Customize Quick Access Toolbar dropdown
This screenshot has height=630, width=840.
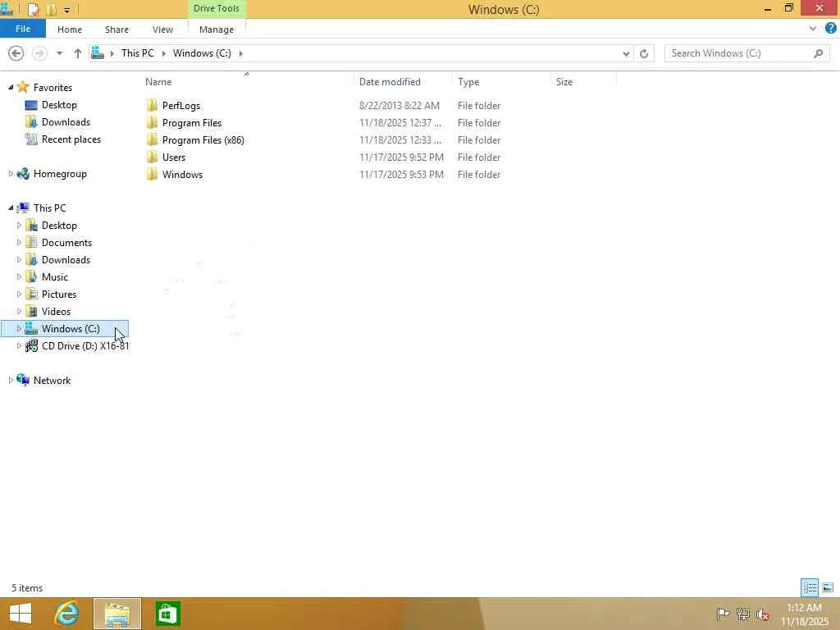pos(66,10)
